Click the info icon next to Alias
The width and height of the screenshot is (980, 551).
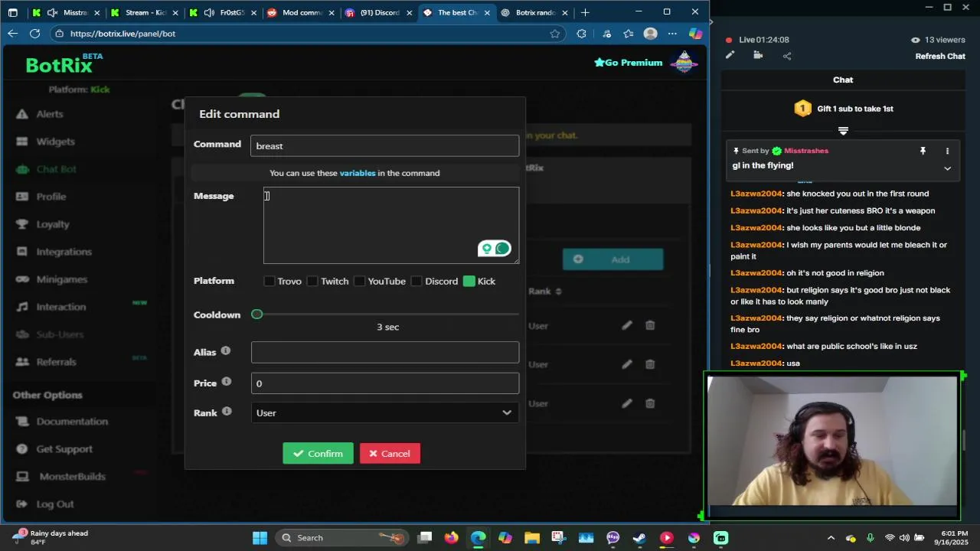tap(226, 350)
